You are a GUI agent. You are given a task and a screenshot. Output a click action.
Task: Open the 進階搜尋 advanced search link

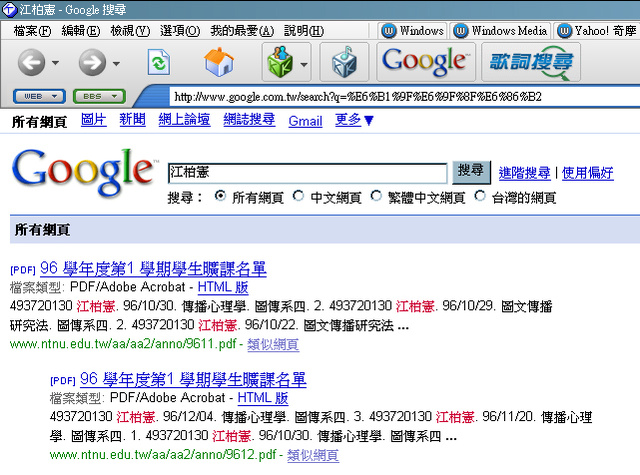point(524,173)
